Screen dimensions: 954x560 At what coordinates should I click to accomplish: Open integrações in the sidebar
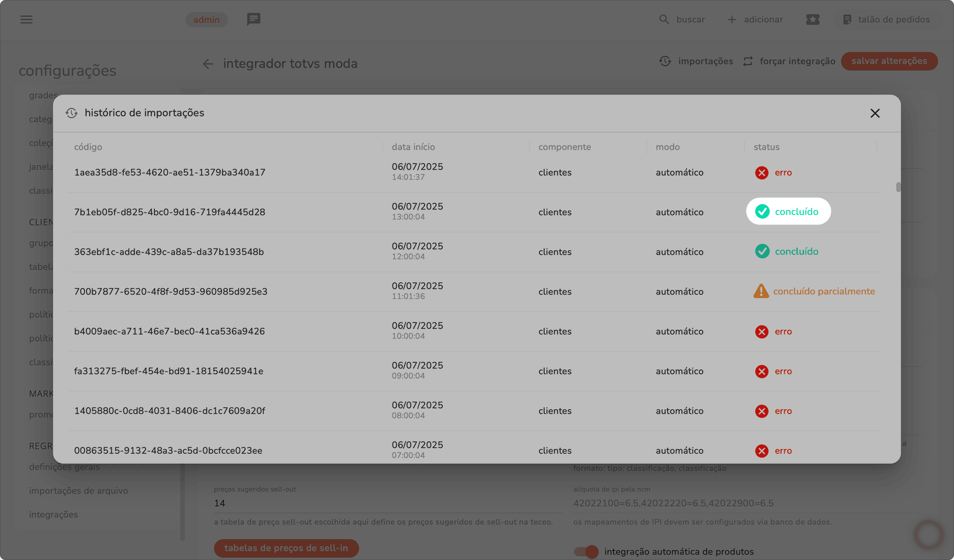click(53, 514)
